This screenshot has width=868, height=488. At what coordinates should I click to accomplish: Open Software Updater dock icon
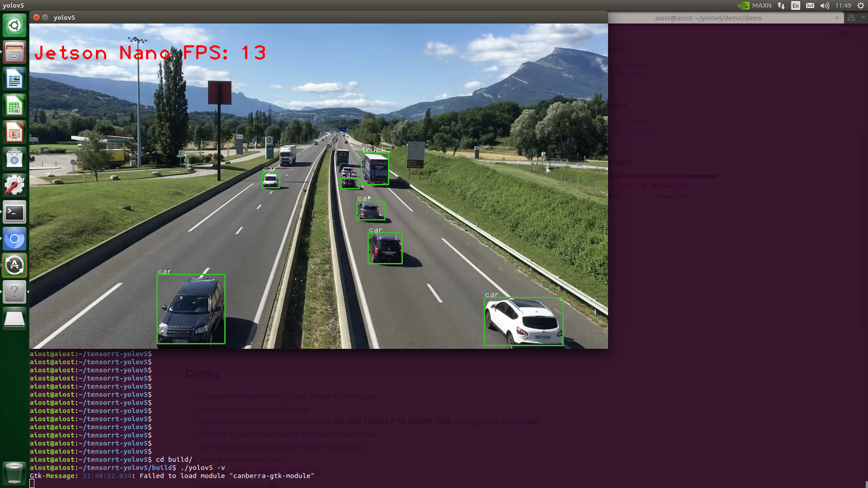coord(14,265)
